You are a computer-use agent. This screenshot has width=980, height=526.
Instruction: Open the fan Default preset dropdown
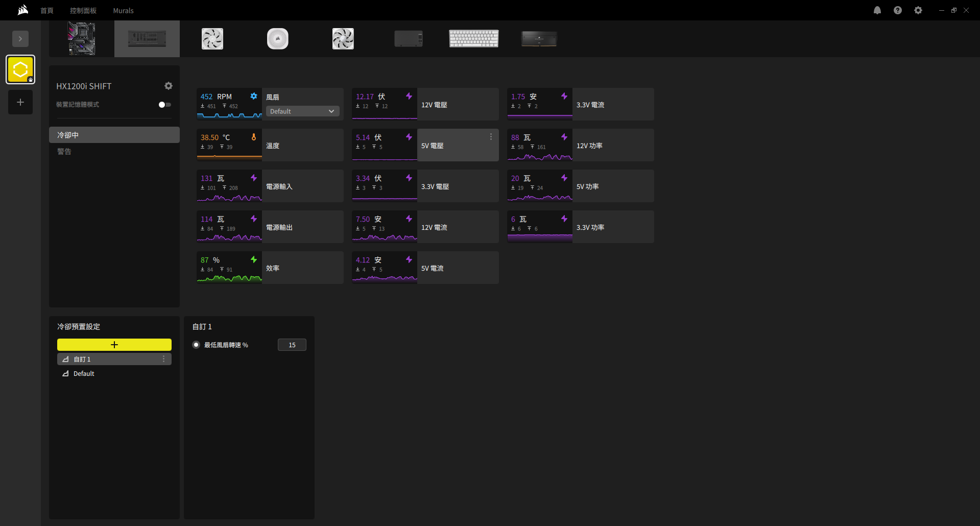(x=302, y=111)
